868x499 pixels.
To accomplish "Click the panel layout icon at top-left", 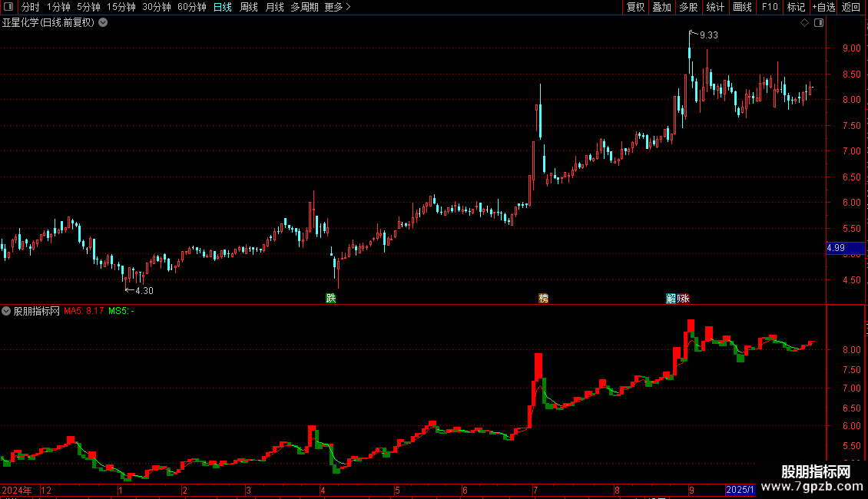I will (x=8, y=7).
